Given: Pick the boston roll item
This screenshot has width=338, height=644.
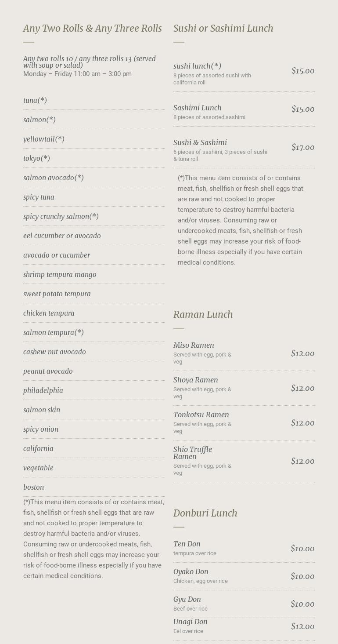Looking at the screenshot, I should coord(34,488).
